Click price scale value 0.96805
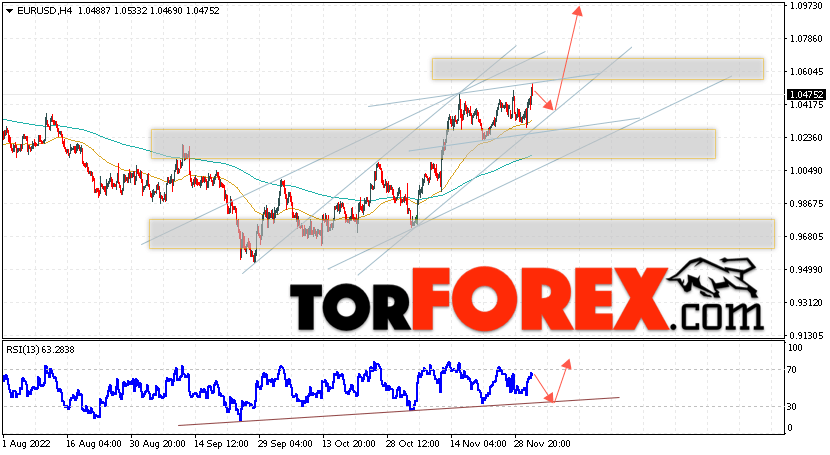The height and width of the screenshot is (455, 830). coord(806,236)
